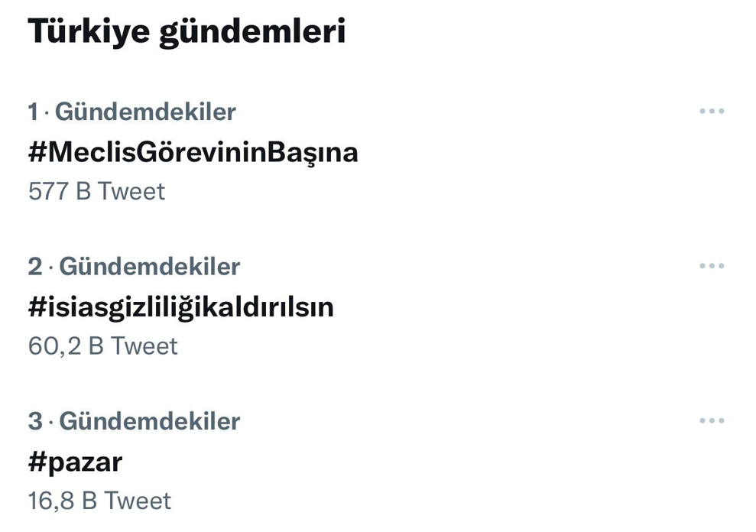Click the word "Tweet" under #isiasgizliliğikaldırılsın
The image size is (756, 532).
(144, 346)
